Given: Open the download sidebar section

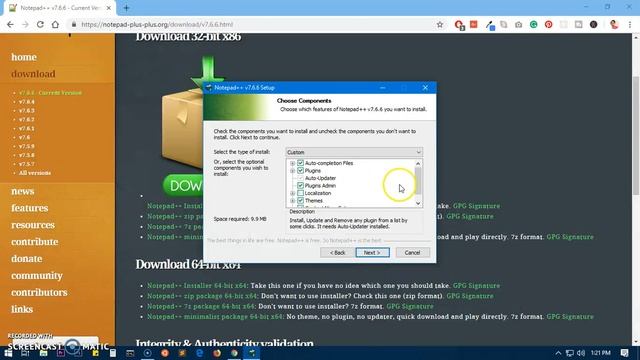Looking at the screenshot, I should coord(33,74).
